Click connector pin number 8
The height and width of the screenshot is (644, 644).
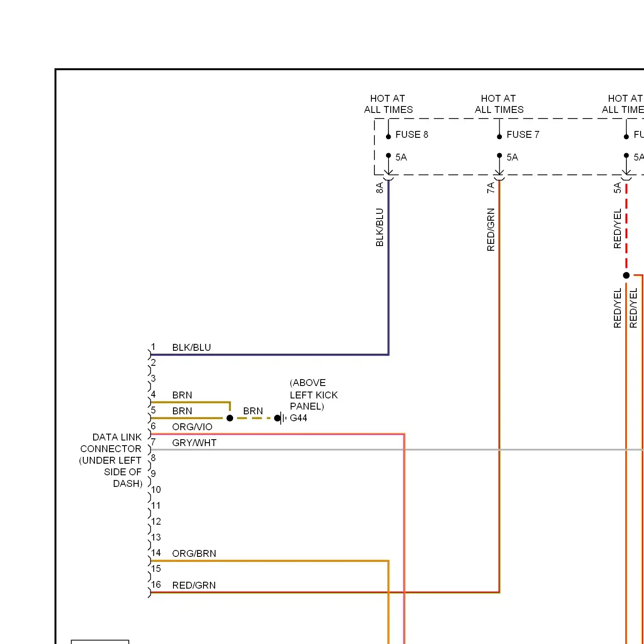153,458
